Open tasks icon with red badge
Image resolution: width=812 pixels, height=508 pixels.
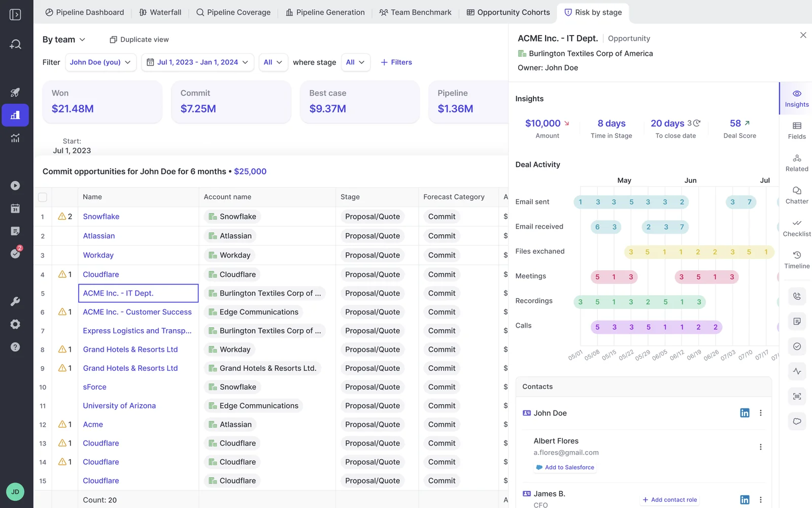(x=16, y=253)
